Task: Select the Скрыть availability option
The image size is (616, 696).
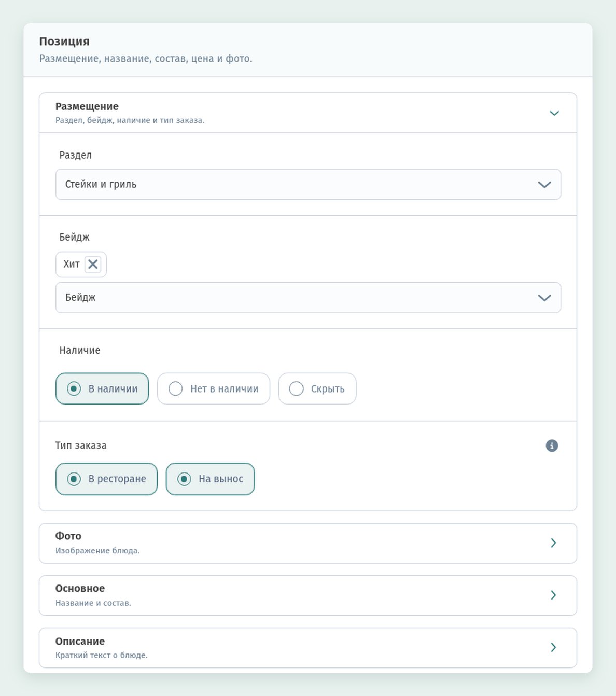Action: coord(317,388)
